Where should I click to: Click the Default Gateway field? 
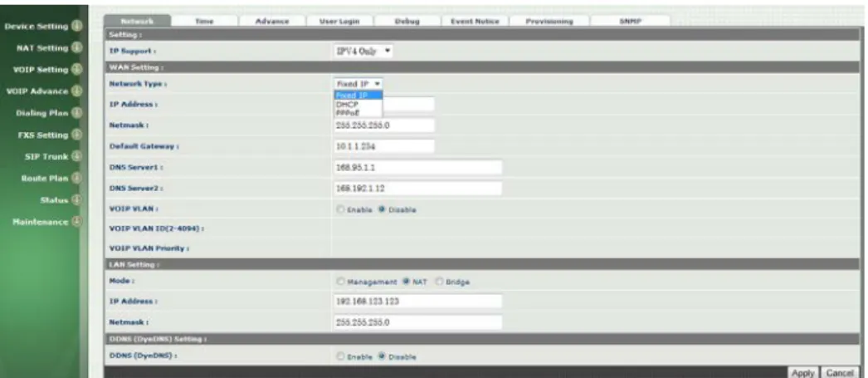coord(384,146)
